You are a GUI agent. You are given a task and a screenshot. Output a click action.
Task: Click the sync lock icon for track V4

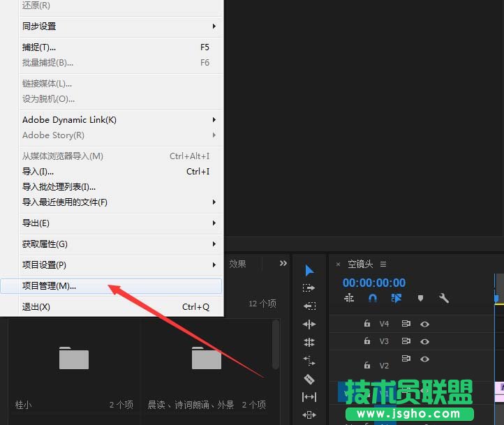[x=406, y=324]
